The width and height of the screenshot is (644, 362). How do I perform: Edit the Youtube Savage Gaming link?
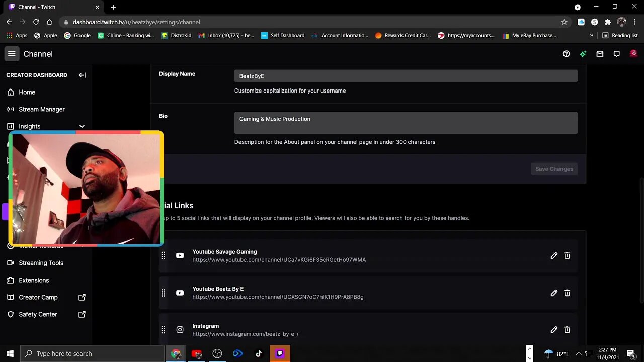click(554, 256)
